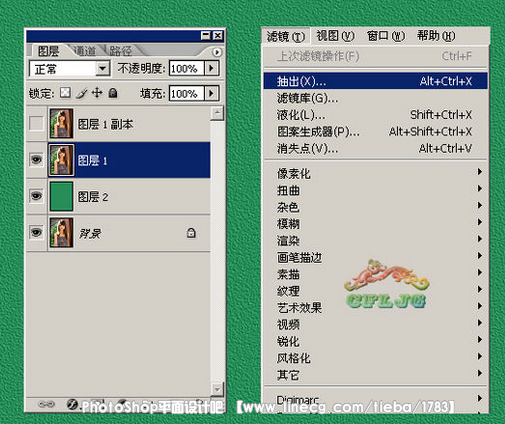Viewport: 505px width, 424px height.
Task: Open the 视图(V) menu
Action: point(335,36)
